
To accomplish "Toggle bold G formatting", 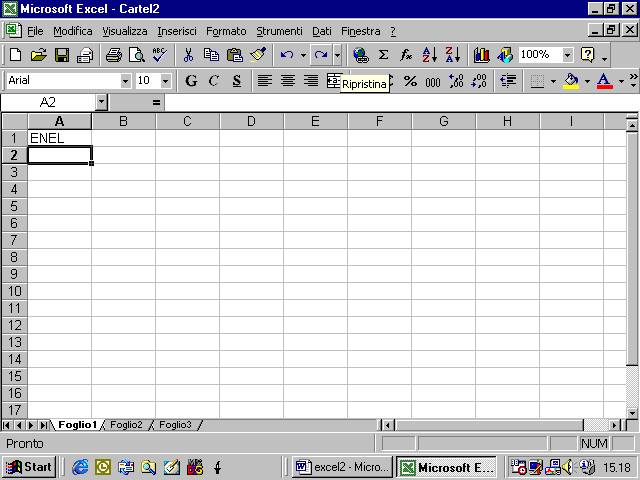I will click(x=191, y=81).
